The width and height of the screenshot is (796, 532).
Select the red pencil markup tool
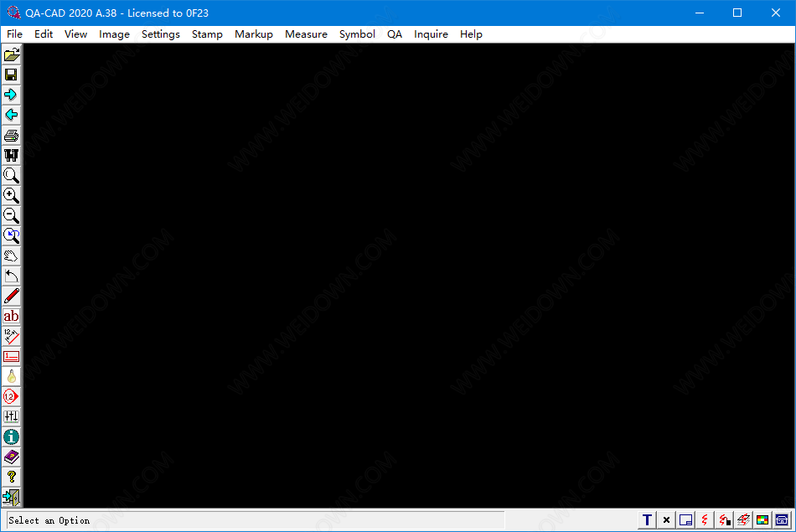[11, 296]
